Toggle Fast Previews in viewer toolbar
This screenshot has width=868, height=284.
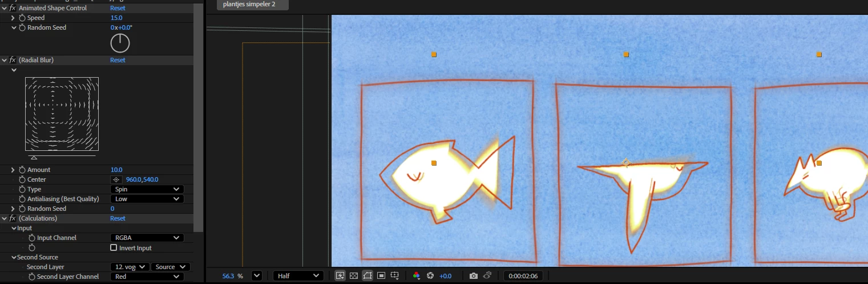pos(340,275)
